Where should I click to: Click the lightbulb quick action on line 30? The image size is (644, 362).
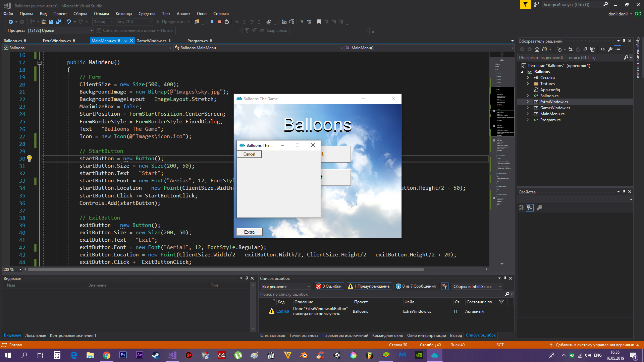click(x=30, y=159)
